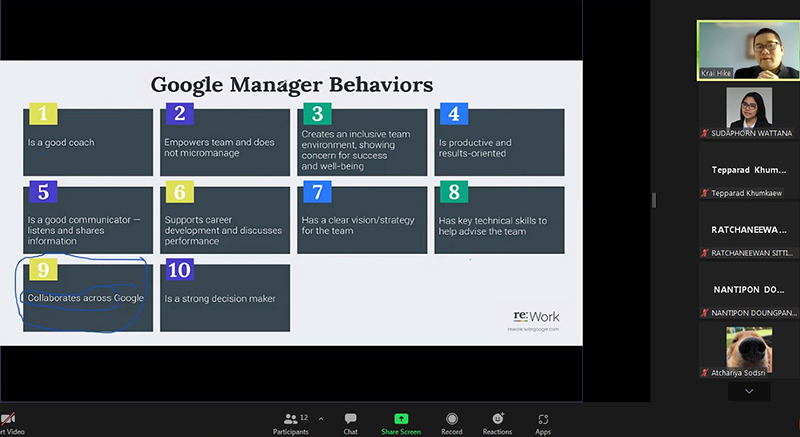
Task: Click the muted mic icon by Nantipon Doungpan
Action: pos(705,313)
